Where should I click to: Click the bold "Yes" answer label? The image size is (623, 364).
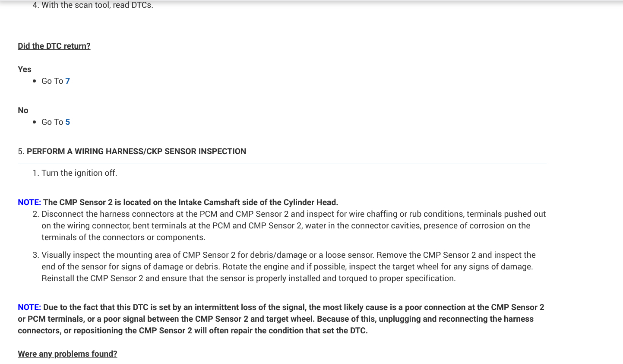tap(25, 70)
